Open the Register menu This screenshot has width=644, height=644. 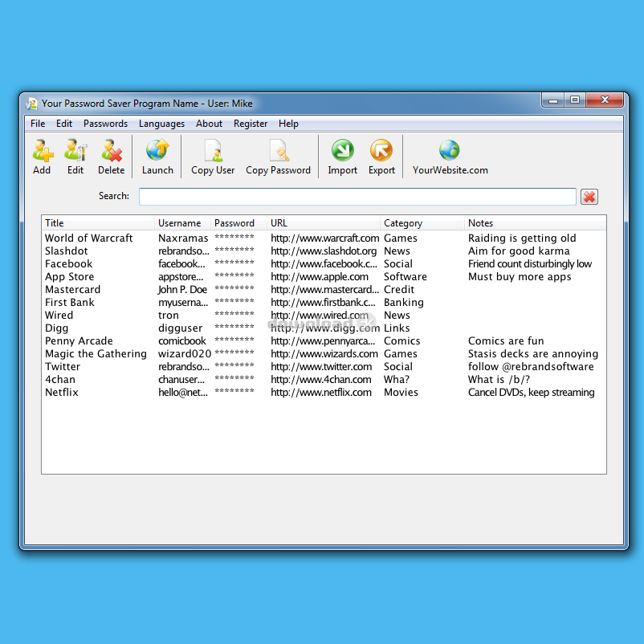click(x=251, y=124)
